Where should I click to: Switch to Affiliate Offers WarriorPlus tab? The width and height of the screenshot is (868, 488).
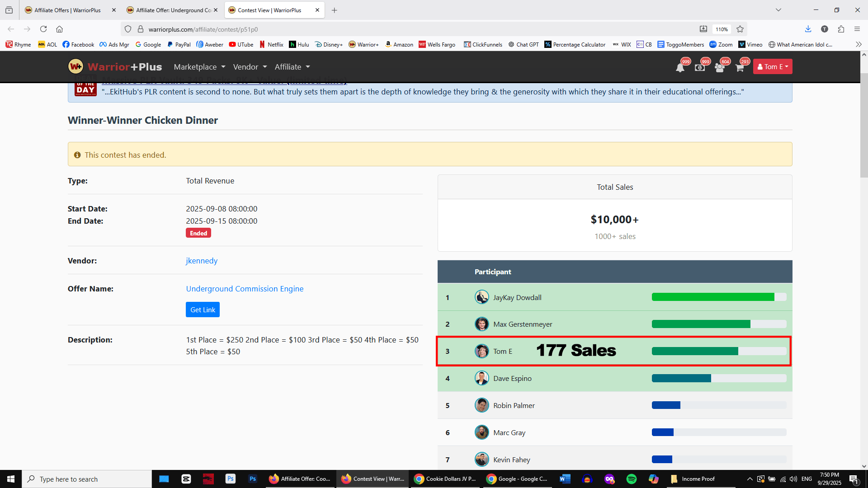click(68, 10)
